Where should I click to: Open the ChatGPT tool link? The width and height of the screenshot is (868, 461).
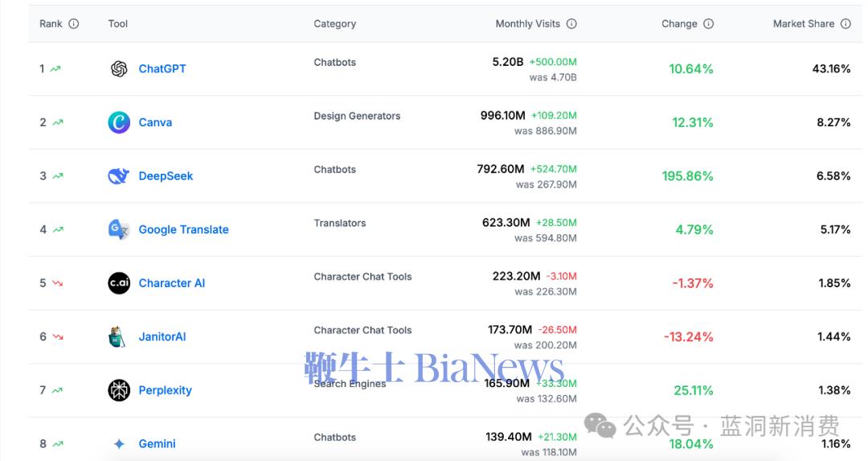point(162,69)
